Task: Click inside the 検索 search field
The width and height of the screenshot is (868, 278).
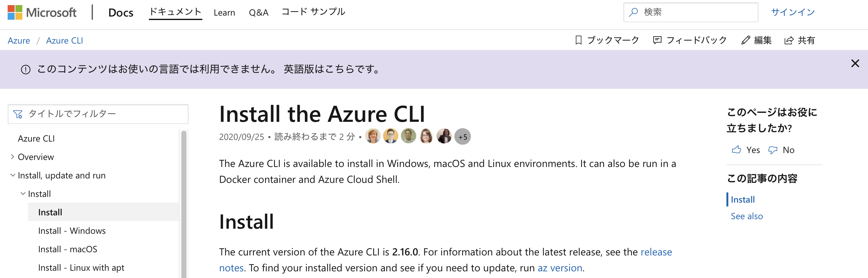Action: [x=691, y=12]
